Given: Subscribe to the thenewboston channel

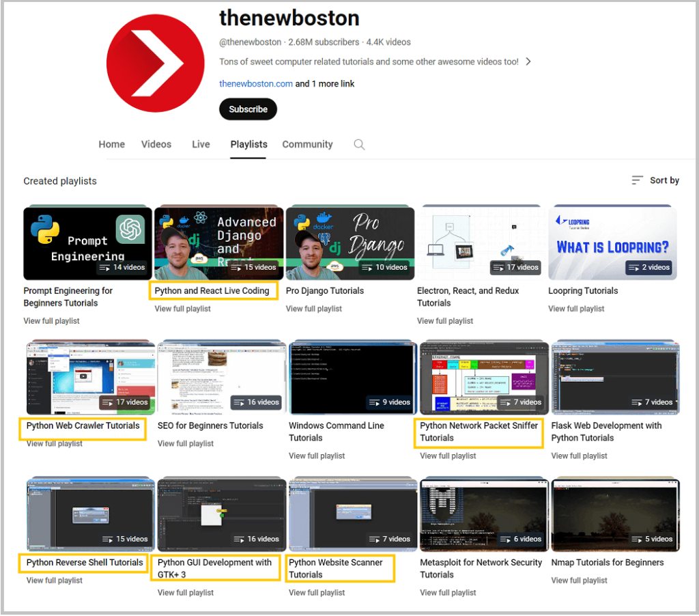Looking at the screenshot, I should click(248, 109).
